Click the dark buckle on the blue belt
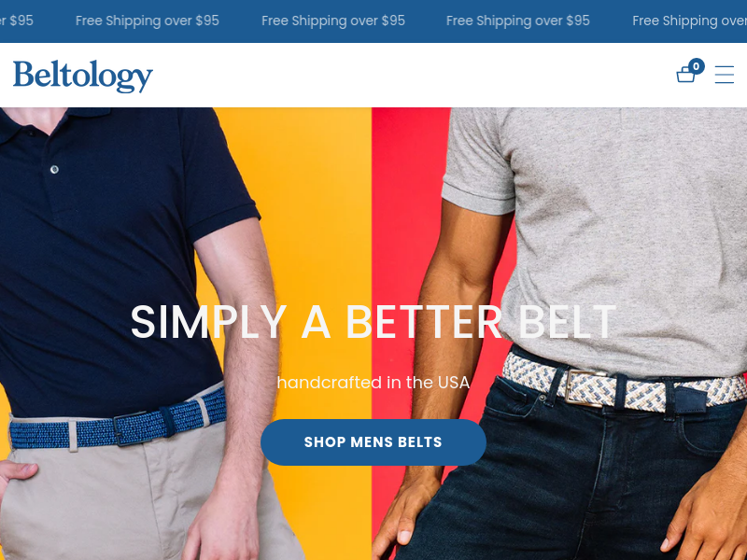Image resolution: width=747 pixels, height=560 pixels. [x=130, y=428]
